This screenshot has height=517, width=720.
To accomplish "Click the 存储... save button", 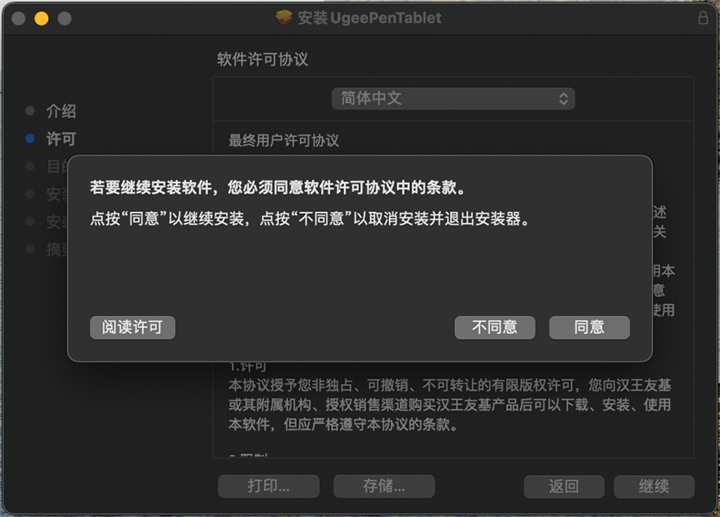I will pos(384,486).
